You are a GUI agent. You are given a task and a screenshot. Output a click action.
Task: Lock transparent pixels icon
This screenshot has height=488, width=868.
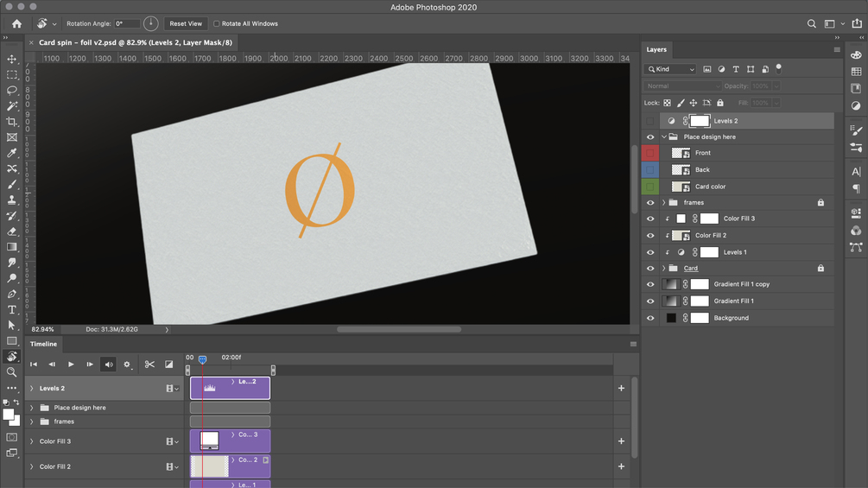pos(667,103)
